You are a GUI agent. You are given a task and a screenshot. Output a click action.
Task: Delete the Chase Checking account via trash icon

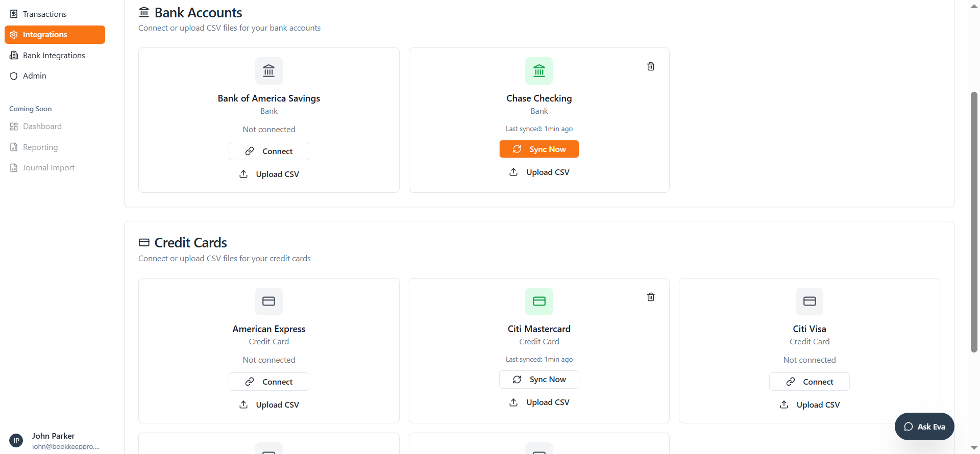pos(651,66)
